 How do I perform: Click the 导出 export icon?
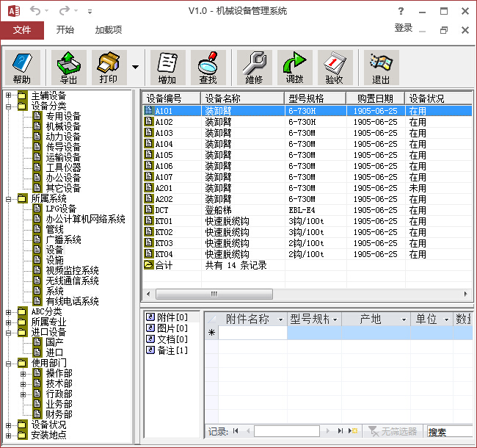pyautogui.click(x=69, y=68)
